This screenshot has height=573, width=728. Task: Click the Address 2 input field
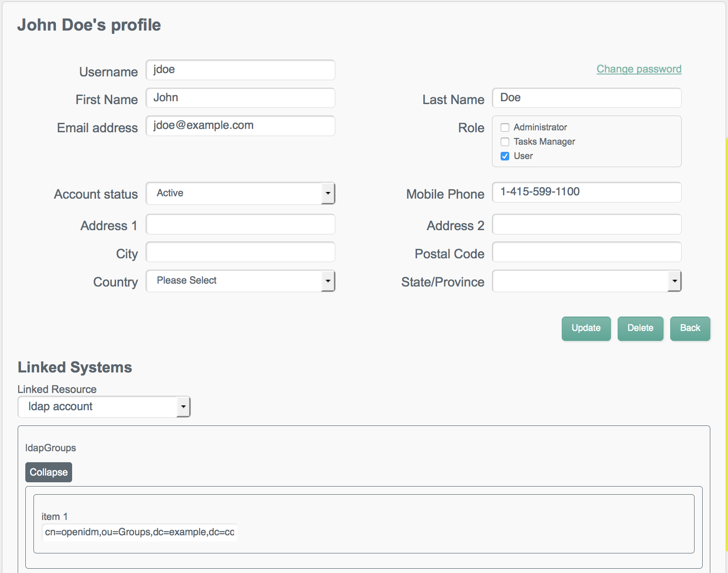click(x=587, y=224)
